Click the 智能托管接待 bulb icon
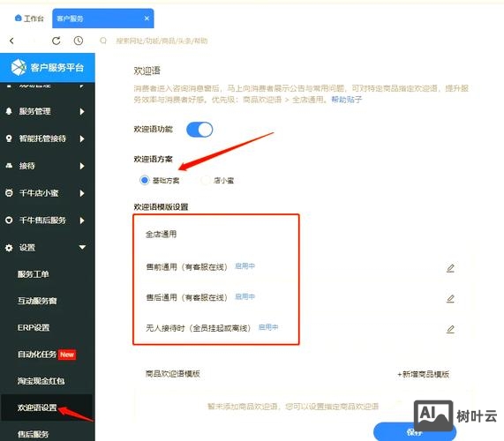The width and height of the screenshot is (504, 441). [9, 138]
